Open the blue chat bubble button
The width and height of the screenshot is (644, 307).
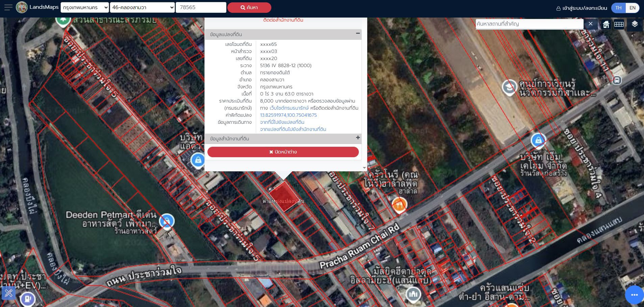point(634,295)
